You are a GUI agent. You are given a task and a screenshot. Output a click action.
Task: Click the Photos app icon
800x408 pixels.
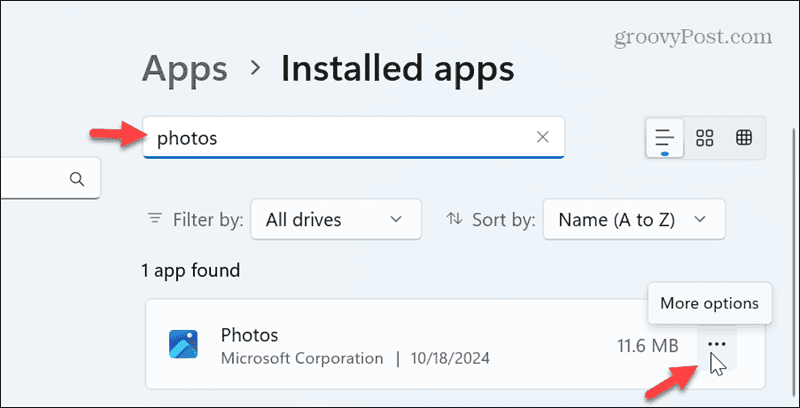[183, 344]
